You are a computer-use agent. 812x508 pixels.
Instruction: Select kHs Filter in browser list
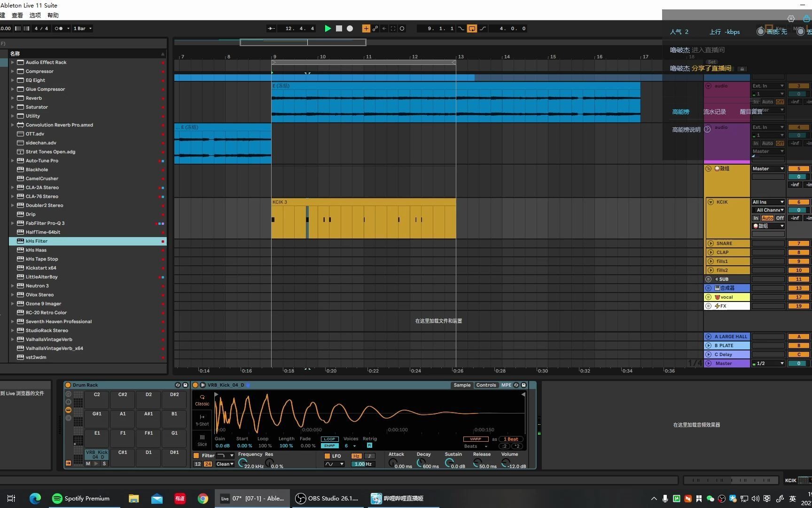tap(87, 241)
